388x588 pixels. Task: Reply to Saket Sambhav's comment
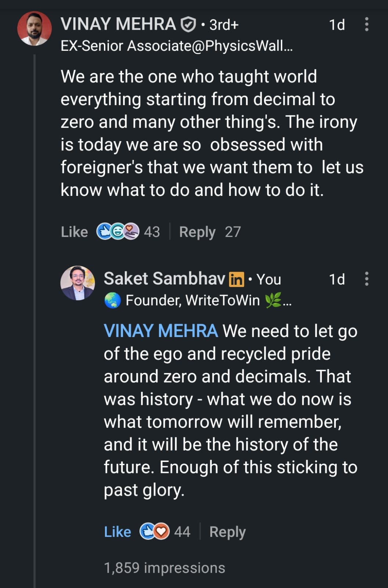227,532
